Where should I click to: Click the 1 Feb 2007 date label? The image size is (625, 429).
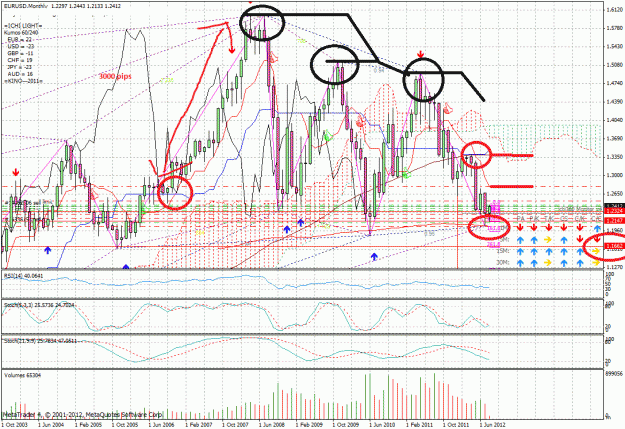(x=199, y=425)
